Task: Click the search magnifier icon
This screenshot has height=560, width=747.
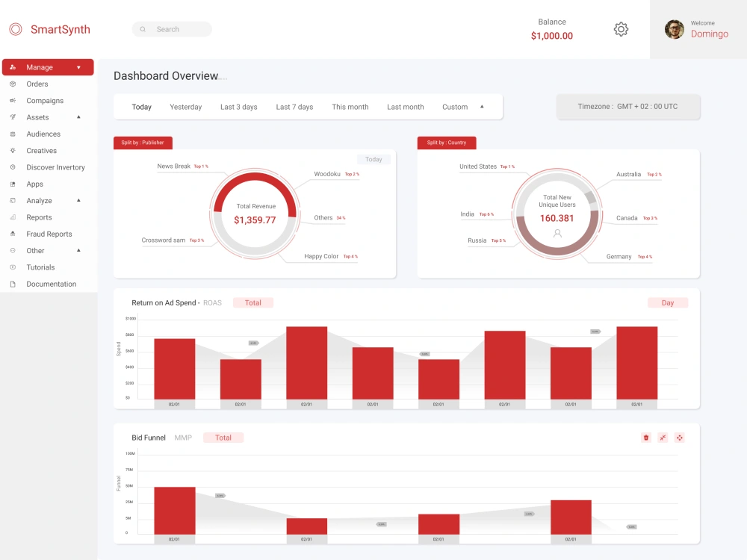Action: (x=143, y=30)
